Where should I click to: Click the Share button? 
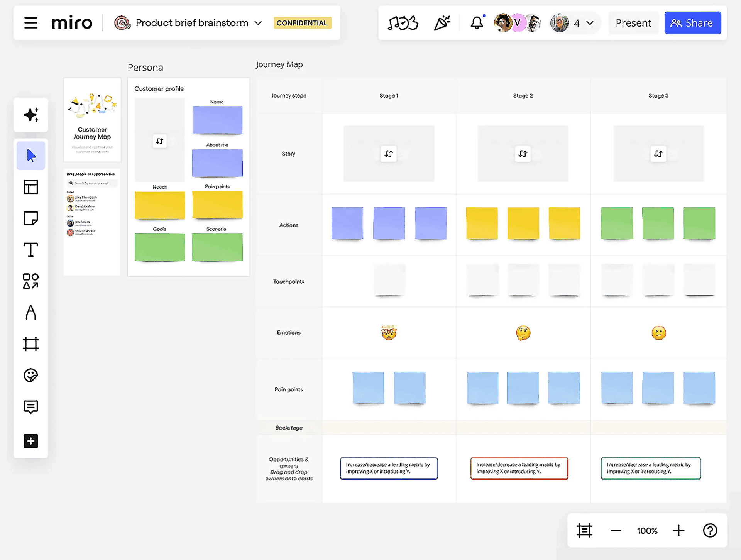692,23
